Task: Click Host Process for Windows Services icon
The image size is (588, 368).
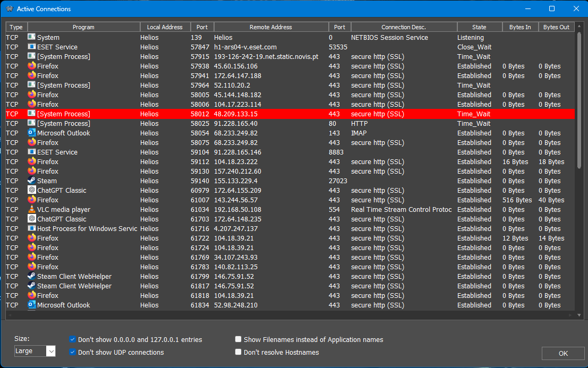Action: tap(31, 228)
